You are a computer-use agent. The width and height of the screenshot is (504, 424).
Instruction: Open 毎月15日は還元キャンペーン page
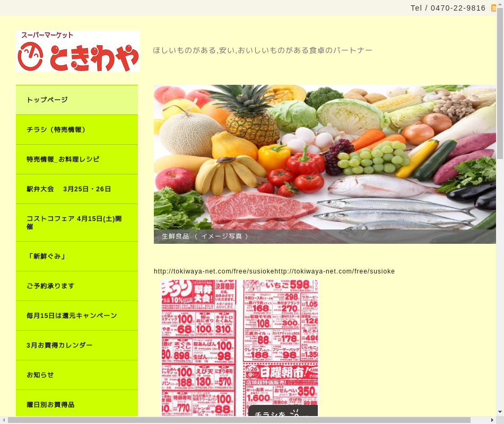pos(77,315)
